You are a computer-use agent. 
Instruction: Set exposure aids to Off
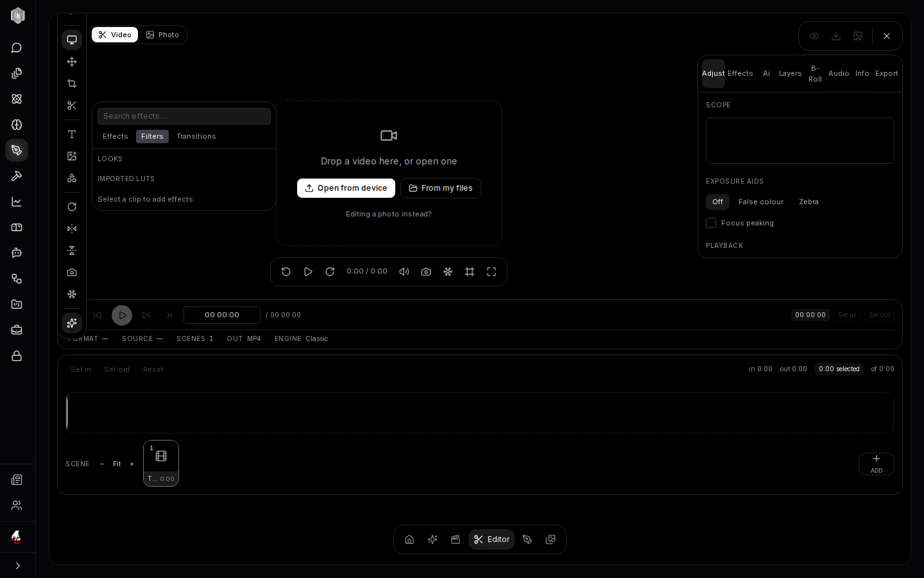click(x=717, y=202)
